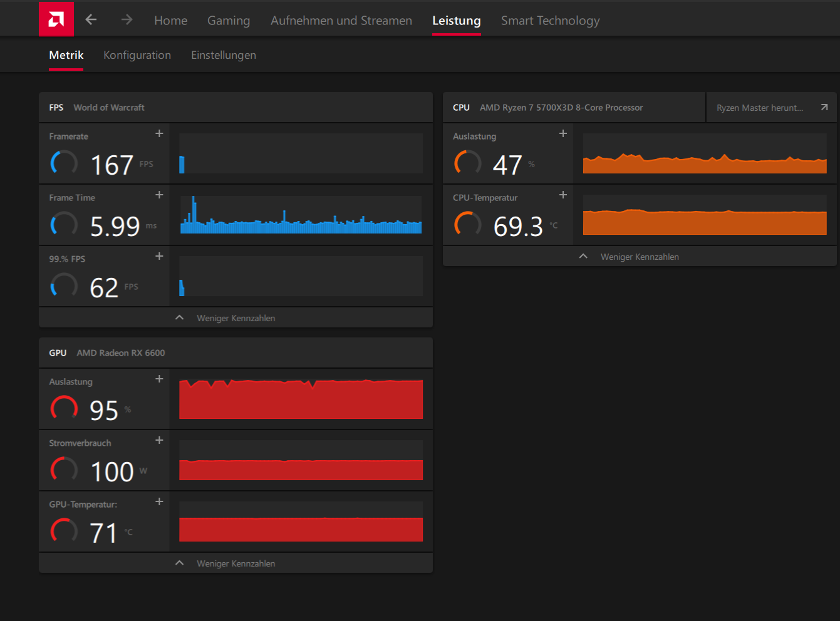Select the Leistung tab
840x621 pixels.
(x=457, y=21)
